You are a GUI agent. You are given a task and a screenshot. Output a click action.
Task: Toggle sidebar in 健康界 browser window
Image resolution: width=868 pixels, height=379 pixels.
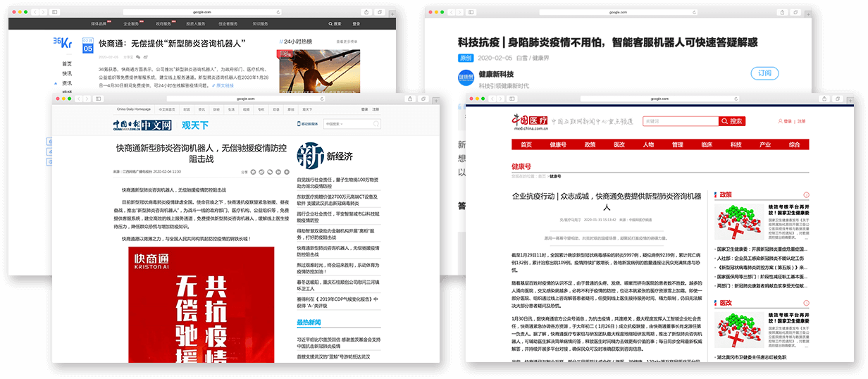pyautogui.click(x=471, y=12)
